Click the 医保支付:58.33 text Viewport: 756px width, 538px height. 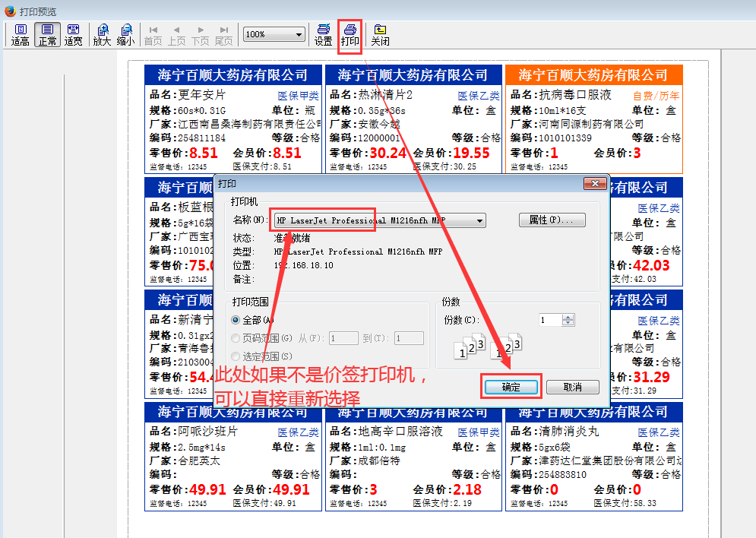[x=625, y=503]
